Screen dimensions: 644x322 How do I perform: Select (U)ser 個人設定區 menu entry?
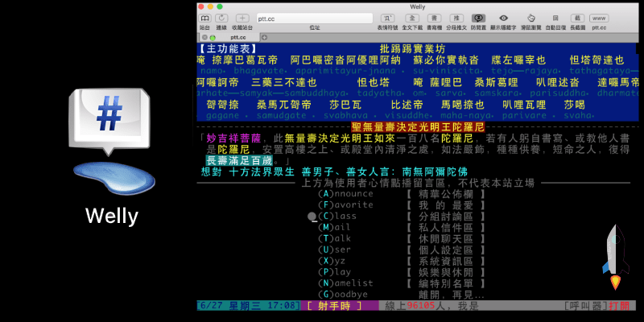click(402, 250)
